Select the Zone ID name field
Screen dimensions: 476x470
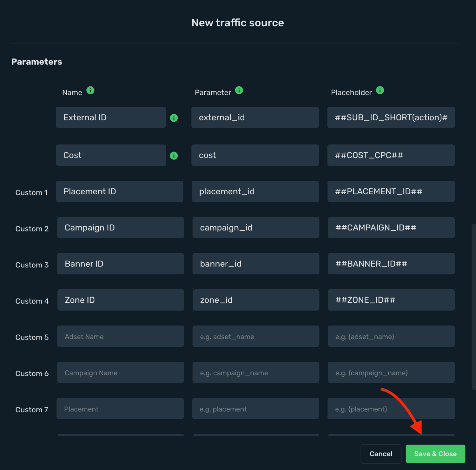click(x=121, y=300)
